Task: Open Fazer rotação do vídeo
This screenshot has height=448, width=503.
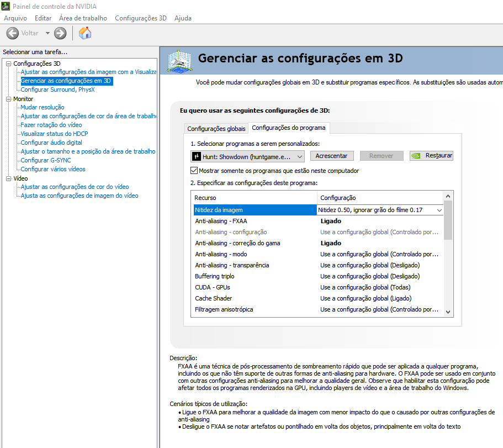Action: click(x=51, y=125)
